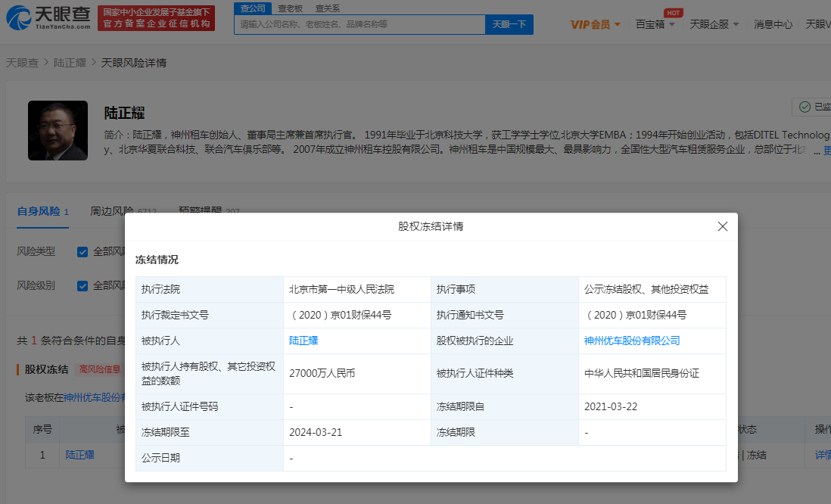Click the 陆正耀 name heading
Image resolution: width=831 pixels, height=504 pixels.
click(x=125, y=113)
